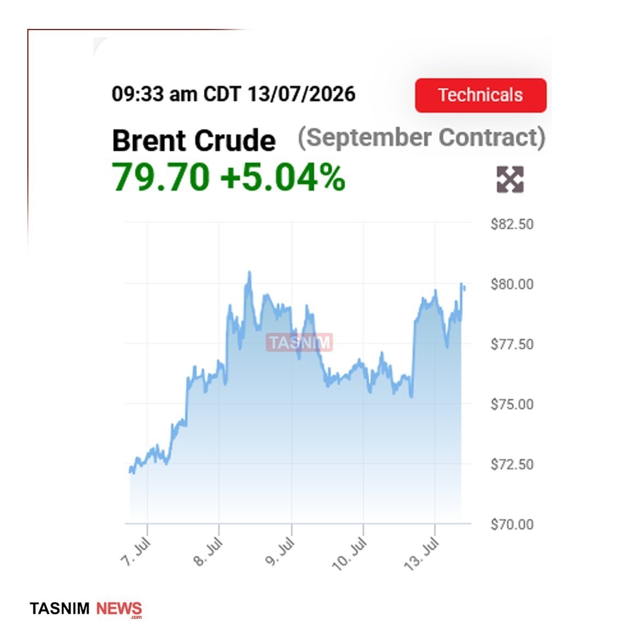Select the 79.70 price value
The height and width of the screenshot is (644, 644).
click(161, 177)
